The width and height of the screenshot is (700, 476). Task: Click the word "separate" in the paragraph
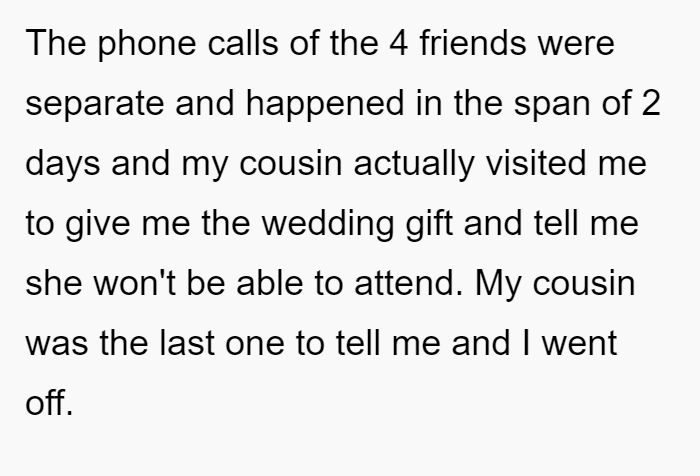click(94, 105)
